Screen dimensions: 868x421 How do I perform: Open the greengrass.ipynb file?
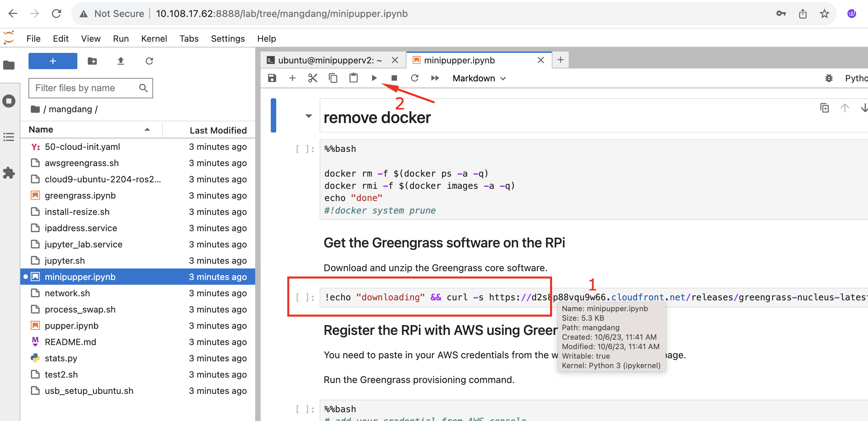coord(80,196)
